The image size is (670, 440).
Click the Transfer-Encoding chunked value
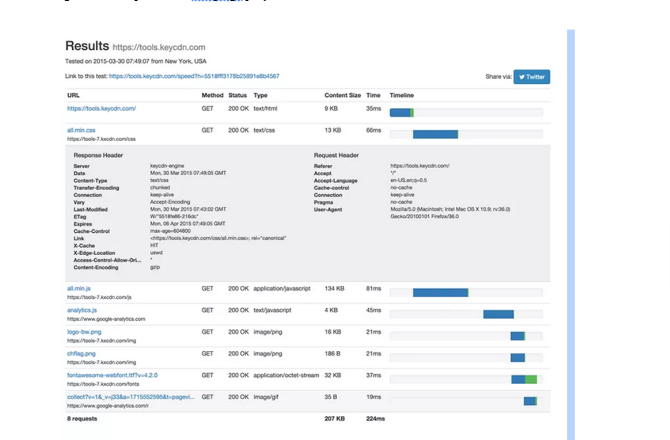click(160, 188)
